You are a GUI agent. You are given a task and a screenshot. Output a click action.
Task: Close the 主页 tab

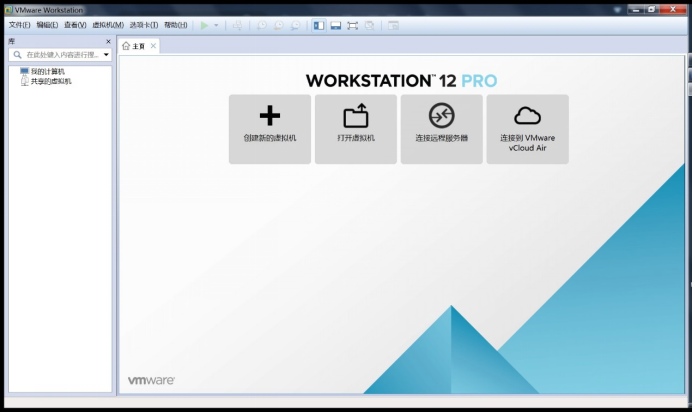coord(153,46)
